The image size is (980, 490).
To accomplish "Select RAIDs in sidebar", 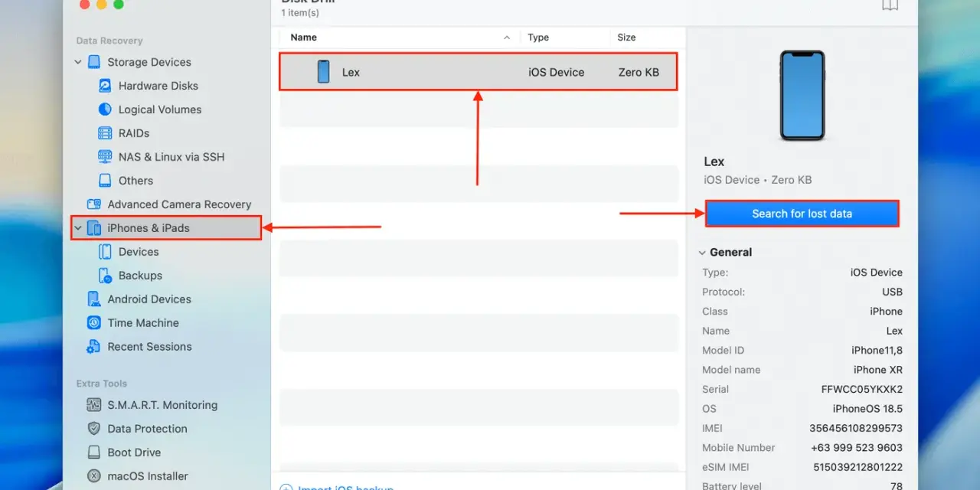I will point(134,133).
